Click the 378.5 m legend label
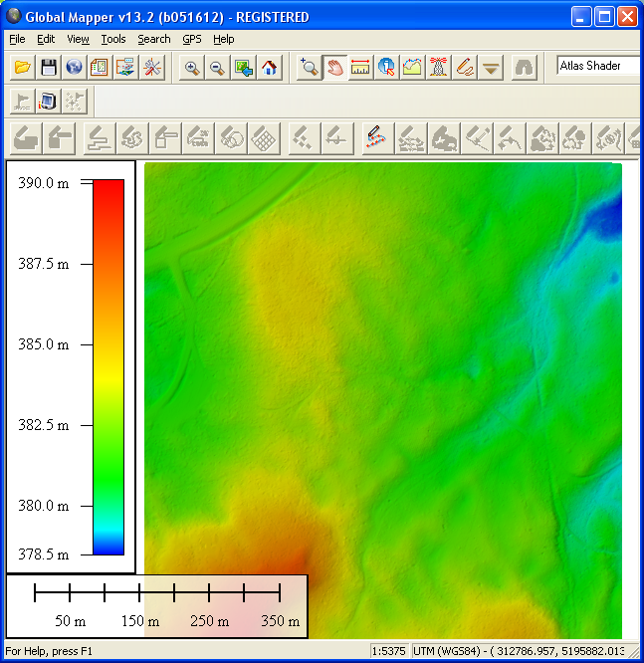Viewport: 644px width, 663px height. click(x=43, y=554)
